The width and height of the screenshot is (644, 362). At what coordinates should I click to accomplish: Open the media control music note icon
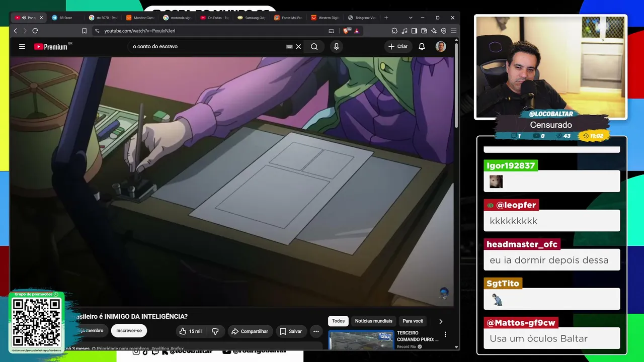coord(405,31)
